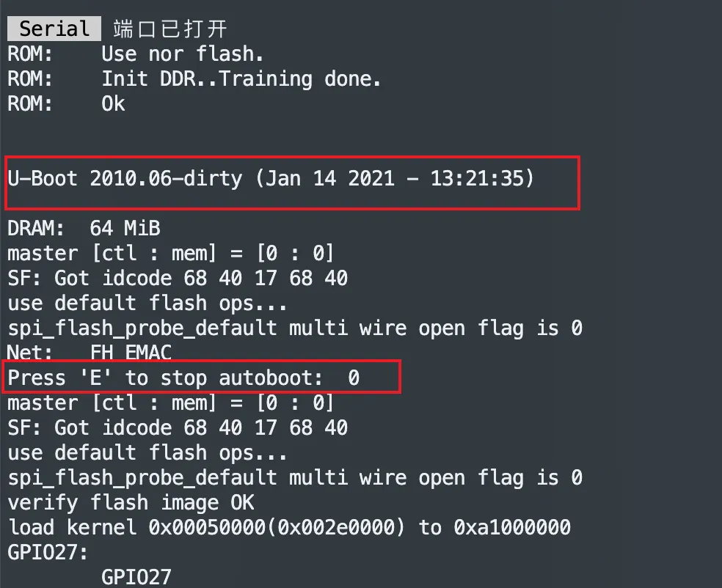Image resolution: width=722 pixels, height=588 pixels.
Task: Click the Serial label badge
Action: [54, 29]
